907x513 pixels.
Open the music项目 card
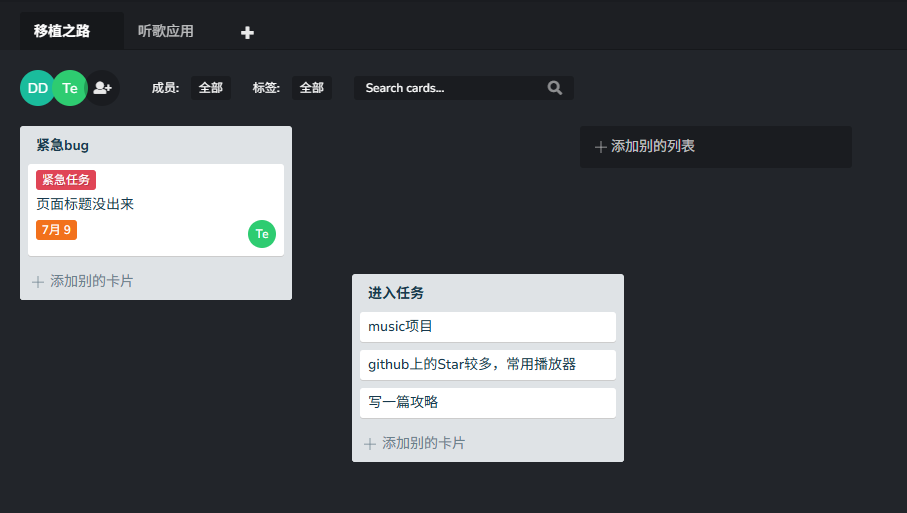pos(488,327)
